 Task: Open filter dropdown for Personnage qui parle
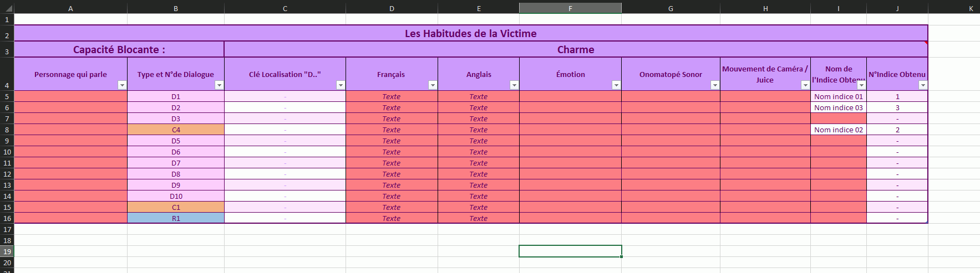122,85
